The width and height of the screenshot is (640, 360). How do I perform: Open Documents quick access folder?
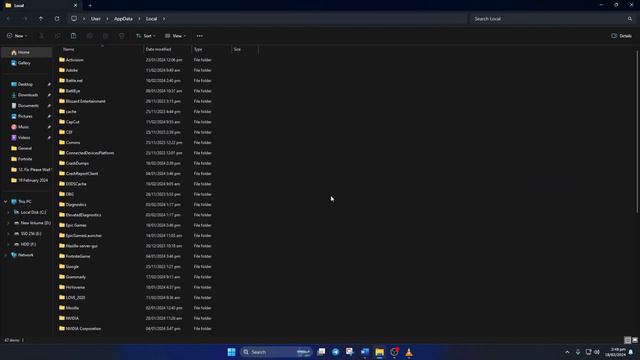27,105
